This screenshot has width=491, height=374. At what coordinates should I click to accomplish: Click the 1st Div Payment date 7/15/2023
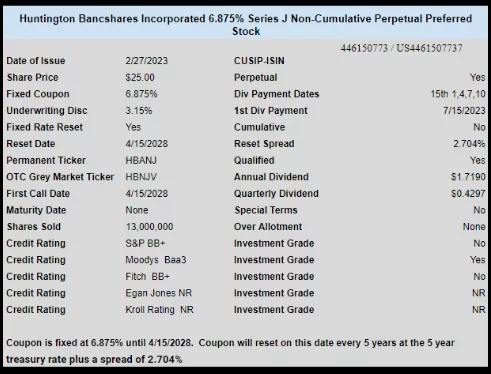tap(464, 111)
